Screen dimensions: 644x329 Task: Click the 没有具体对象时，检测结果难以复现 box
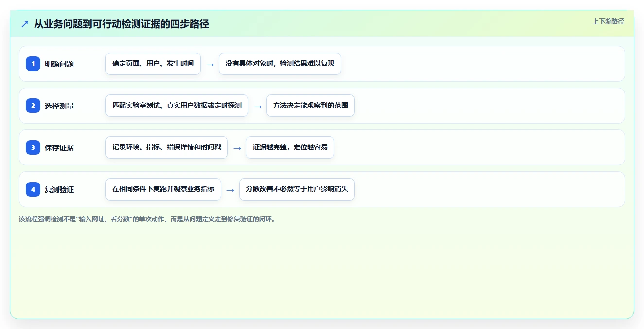[x=280, y=64]
